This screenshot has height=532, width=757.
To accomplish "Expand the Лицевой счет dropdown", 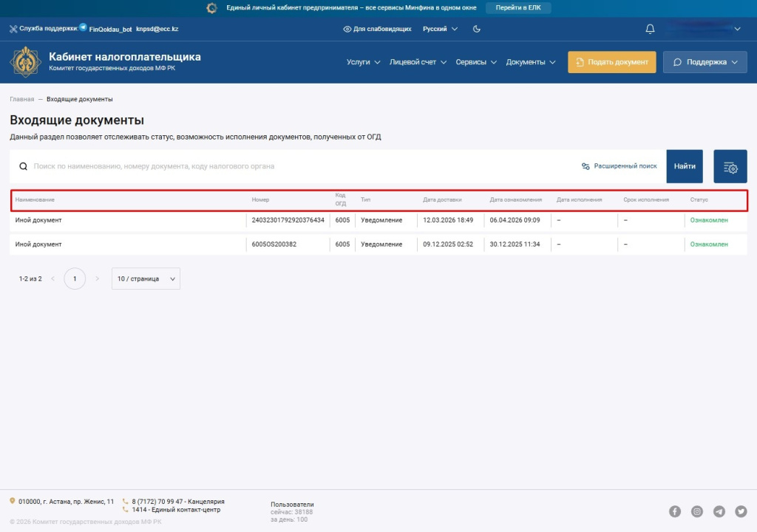I will tap(414, 63).
